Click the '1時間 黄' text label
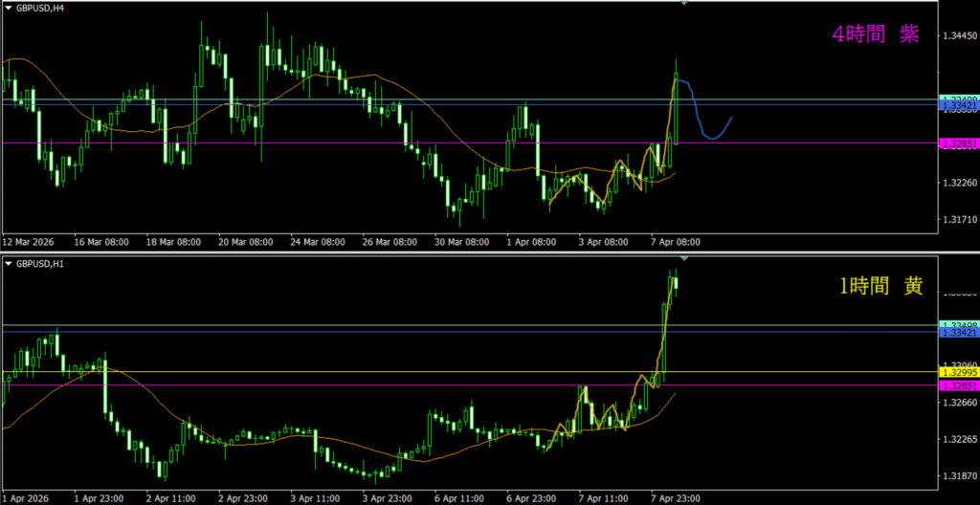Viewport: 980px width, 505px height. point(877,286)
